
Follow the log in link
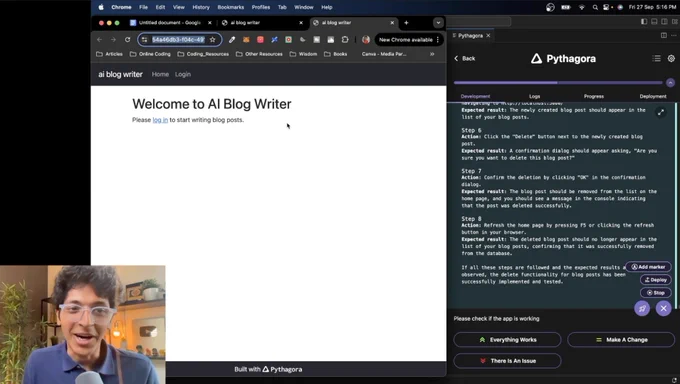[x=160, y=120]
